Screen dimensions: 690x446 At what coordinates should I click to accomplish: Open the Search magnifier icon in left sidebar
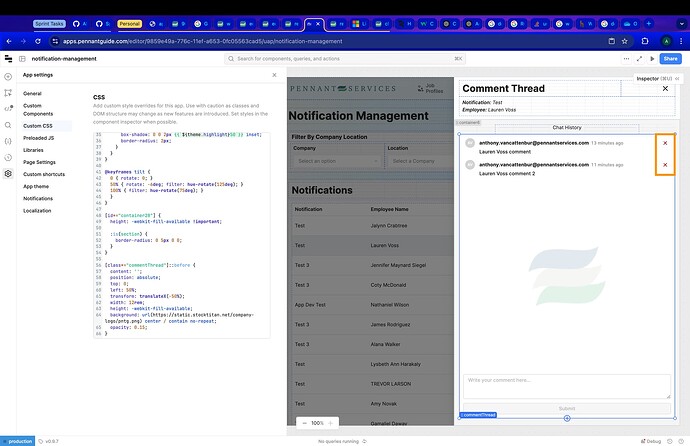(x=8, y=125)
